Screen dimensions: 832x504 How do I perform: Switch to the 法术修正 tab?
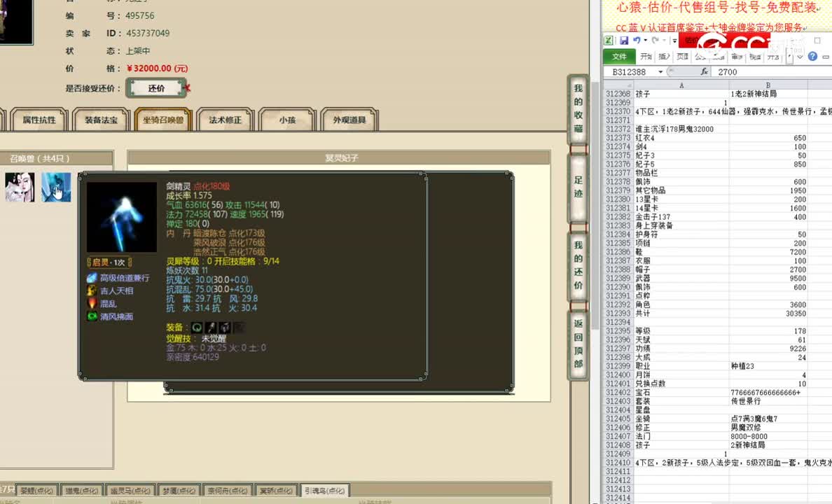[224, 120]
